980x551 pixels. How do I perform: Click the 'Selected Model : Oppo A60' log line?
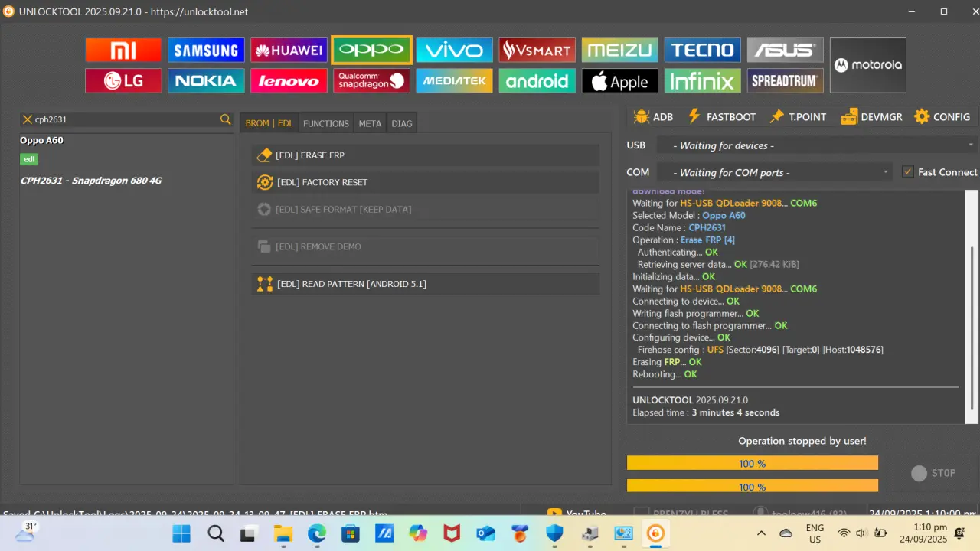[689, 215]
